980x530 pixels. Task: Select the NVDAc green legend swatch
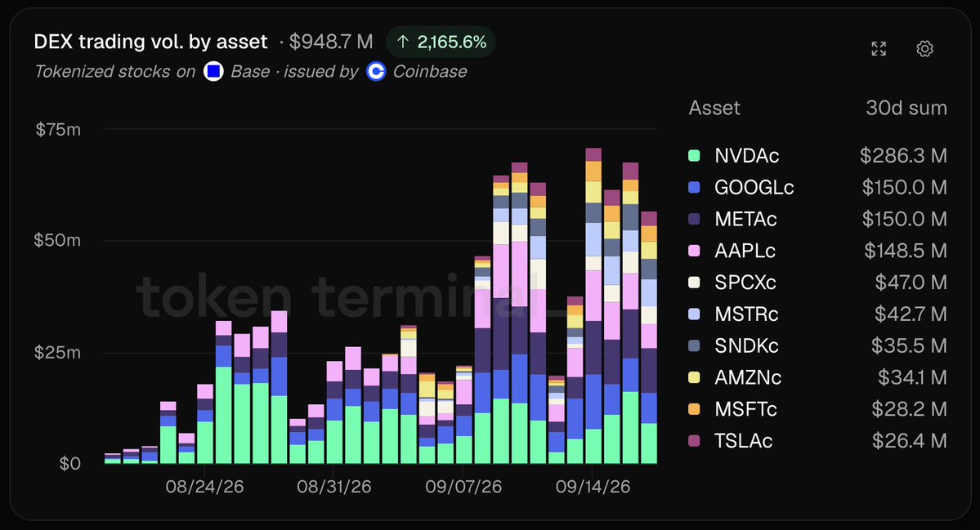[694, 155]
